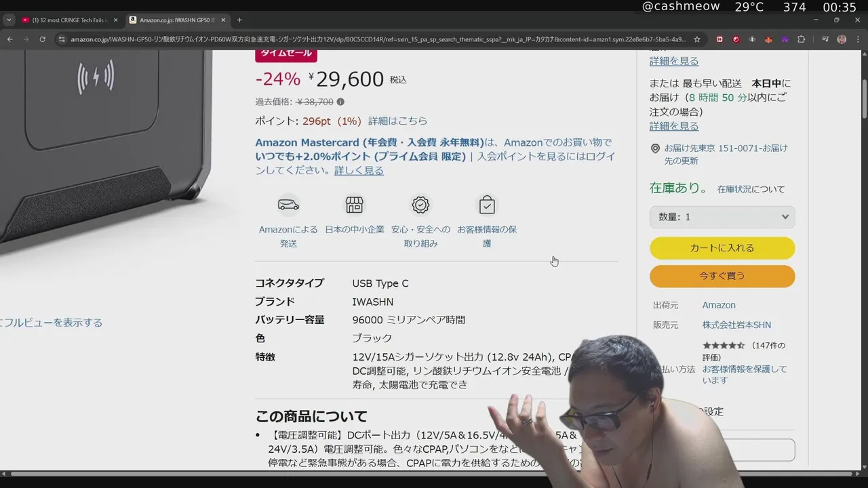Click お客様情報を保護しています payment link
Viewport: 868px width, 488px height.
click(745, 375)
